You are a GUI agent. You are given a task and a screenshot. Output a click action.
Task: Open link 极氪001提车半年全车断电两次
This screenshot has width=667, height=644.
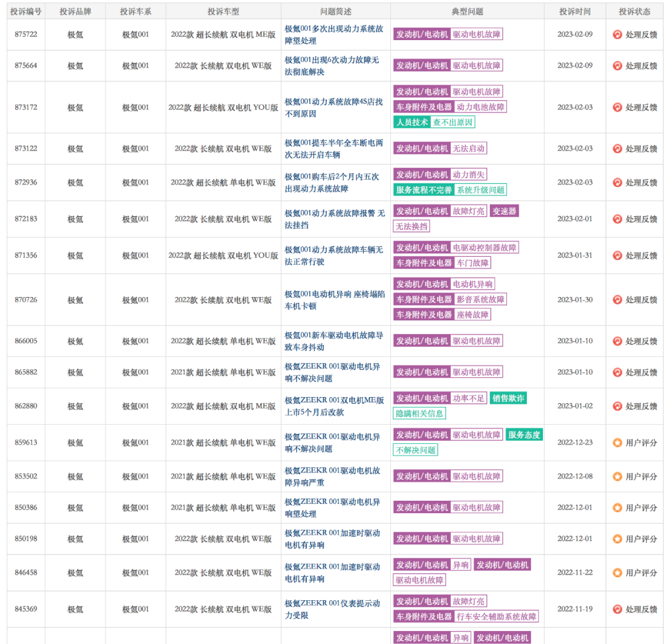(334, 148)
